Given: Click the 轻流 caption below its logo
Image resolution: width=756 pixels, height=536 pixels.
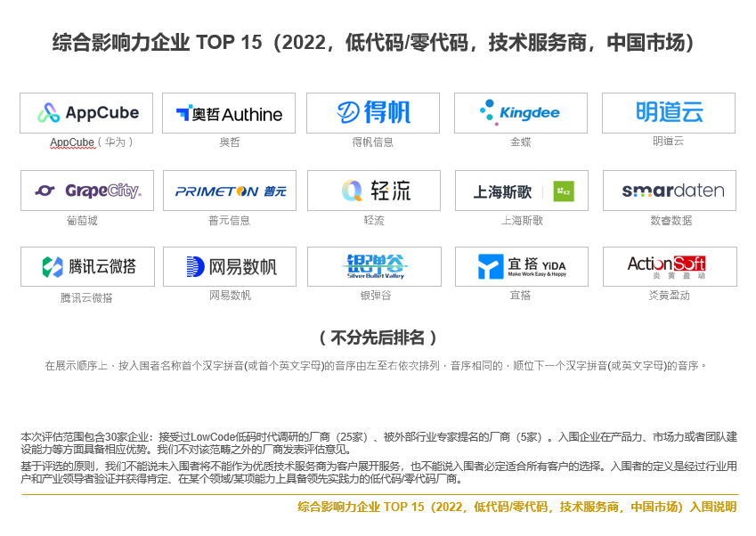Looking at the screenshot, I should (x=374, y=221).
